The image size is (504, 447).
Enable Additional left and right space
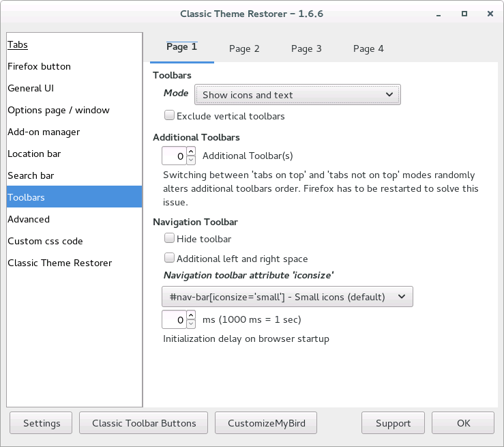(169, 258)
